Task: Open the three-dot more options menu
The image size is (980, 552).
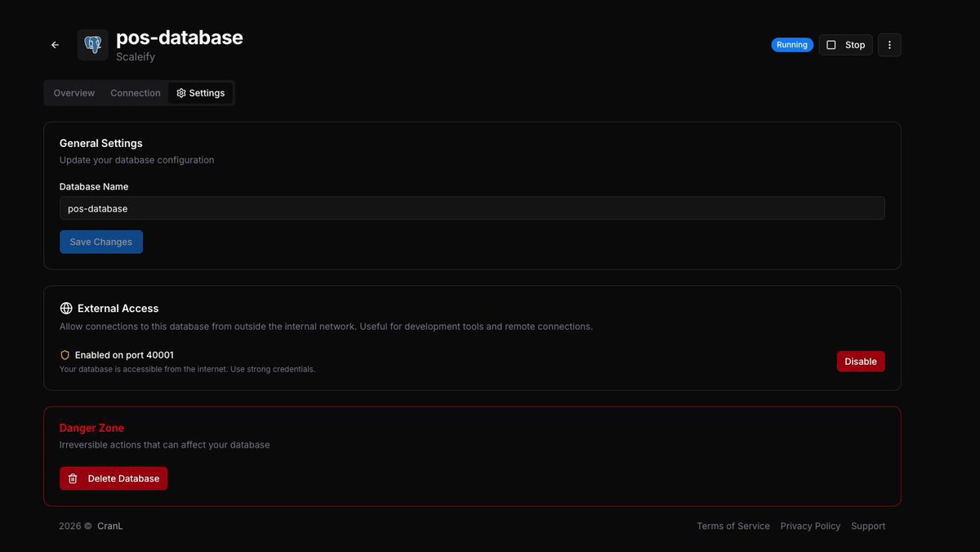Action: 889,45
